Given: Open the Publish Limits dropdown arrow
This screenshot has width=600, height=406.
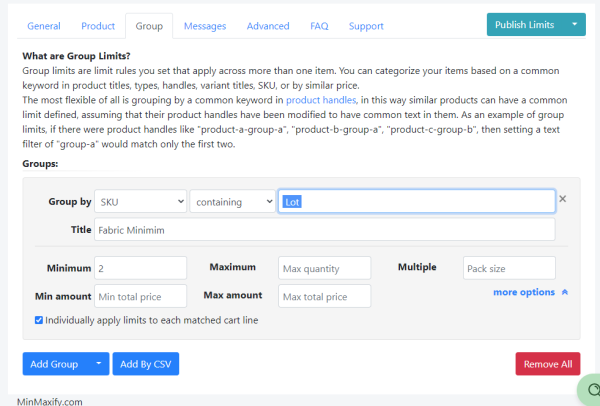Looking at the screenshot, I should (574, 24).
